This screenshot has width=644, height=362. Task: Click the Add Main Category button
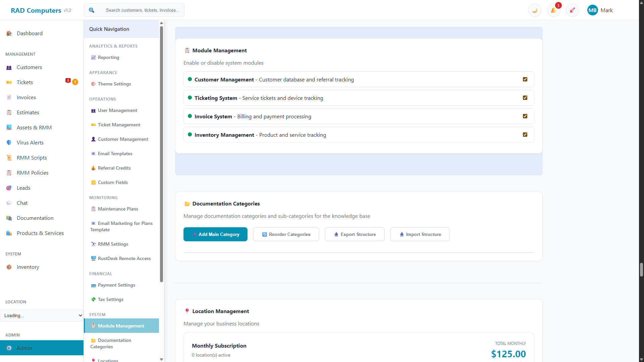coord(215,234)
